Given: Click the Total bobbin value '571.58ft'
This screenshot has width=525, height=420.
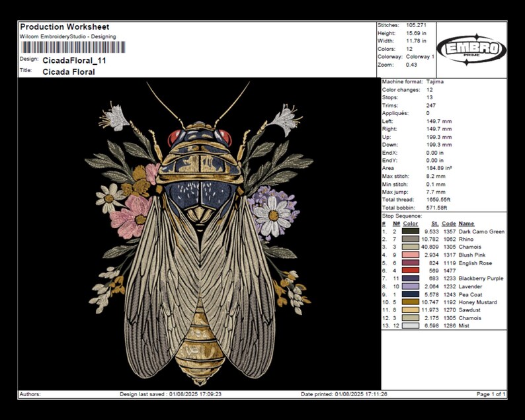Looking at the screenshot, I should (x=437, y=208).
